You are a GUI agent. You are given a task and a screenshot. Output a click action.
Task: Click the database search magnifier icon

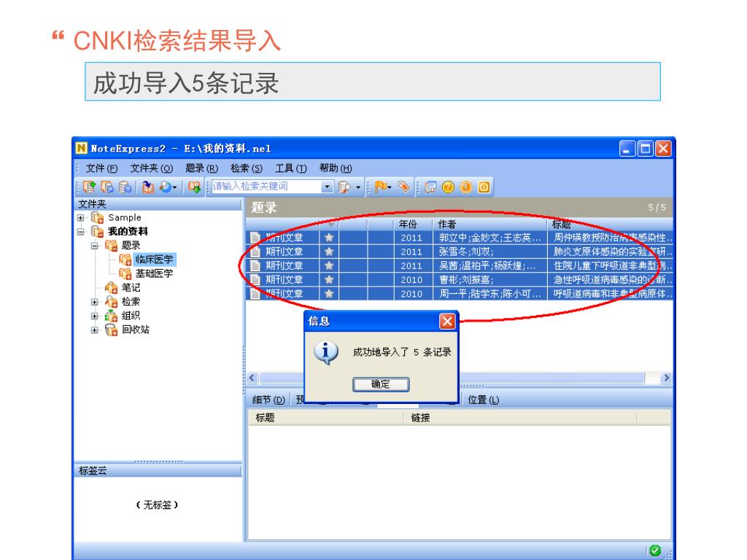(344, 187)
